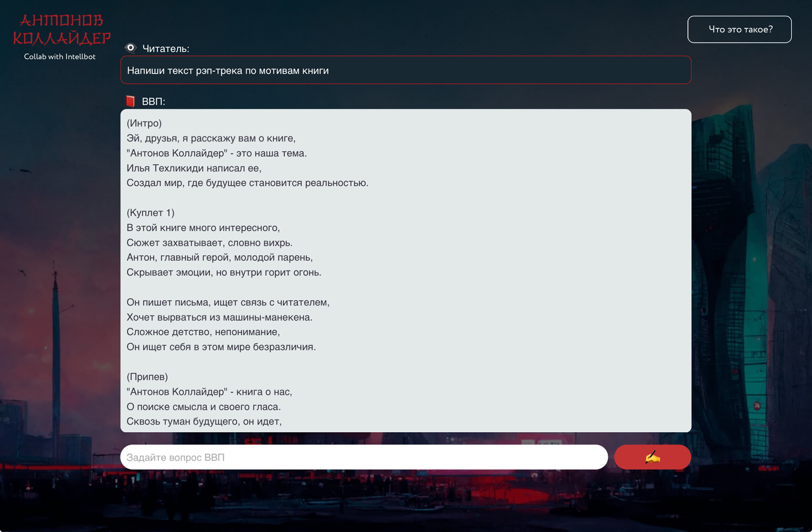This screenshot has height=532, width=812.
Task: Send the question with the red writing-hand button
Action: point(652,457)
